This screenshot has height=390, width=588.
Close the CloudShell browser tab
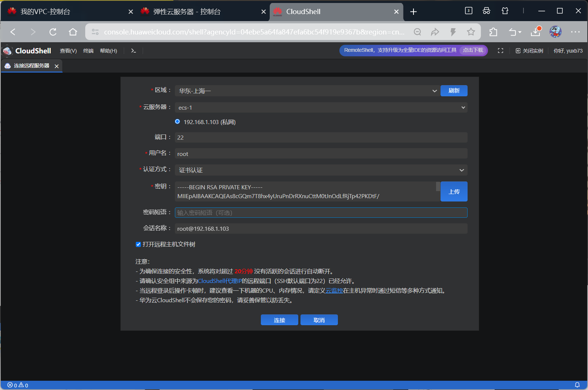pyautogui.click(x=396, y=12)
